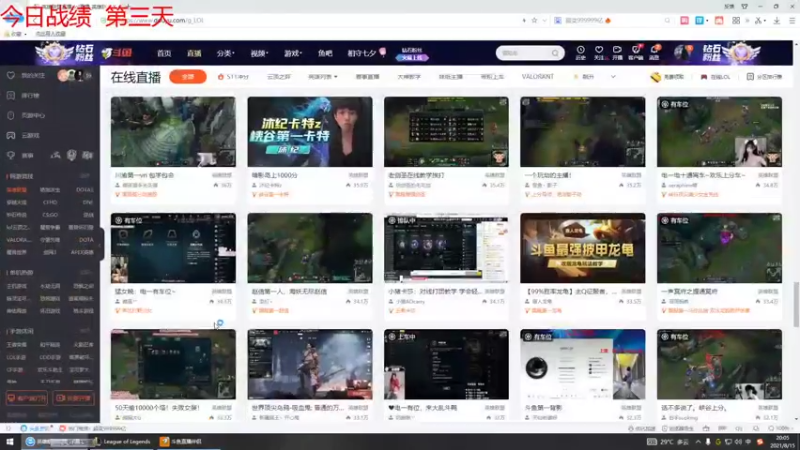Collapse the sidebar using edge arrow handle

(102, 245)
